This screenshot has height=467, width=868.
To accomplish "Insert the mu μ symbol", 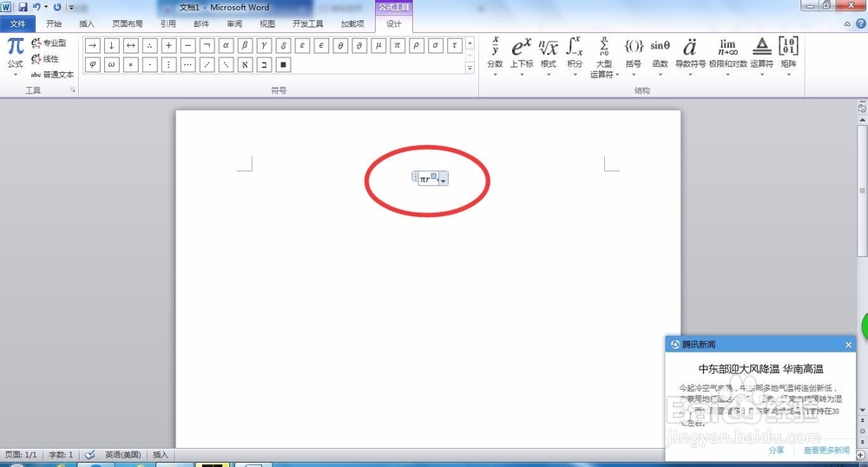I will (378, 45).
